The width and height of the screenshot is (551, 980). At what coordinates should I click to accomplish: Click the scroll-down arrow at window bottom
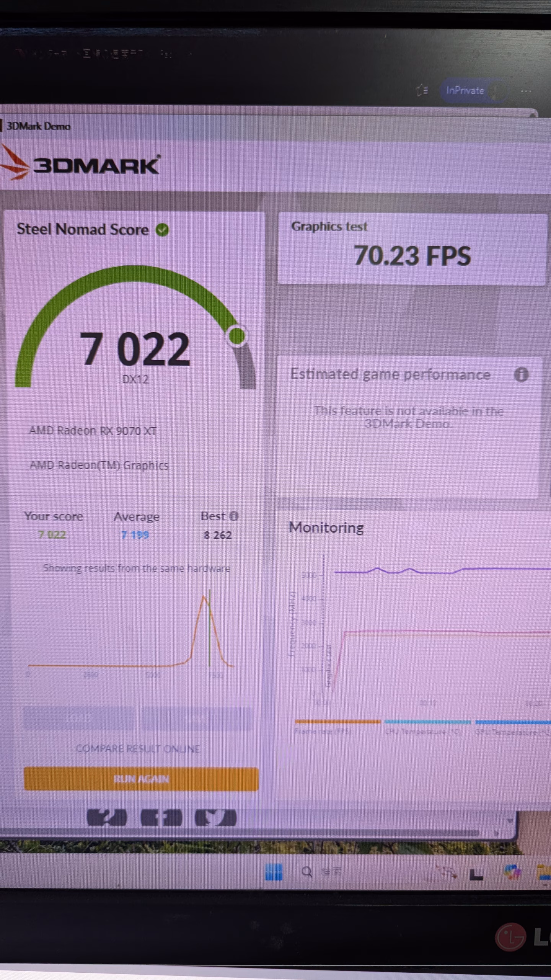510,820
